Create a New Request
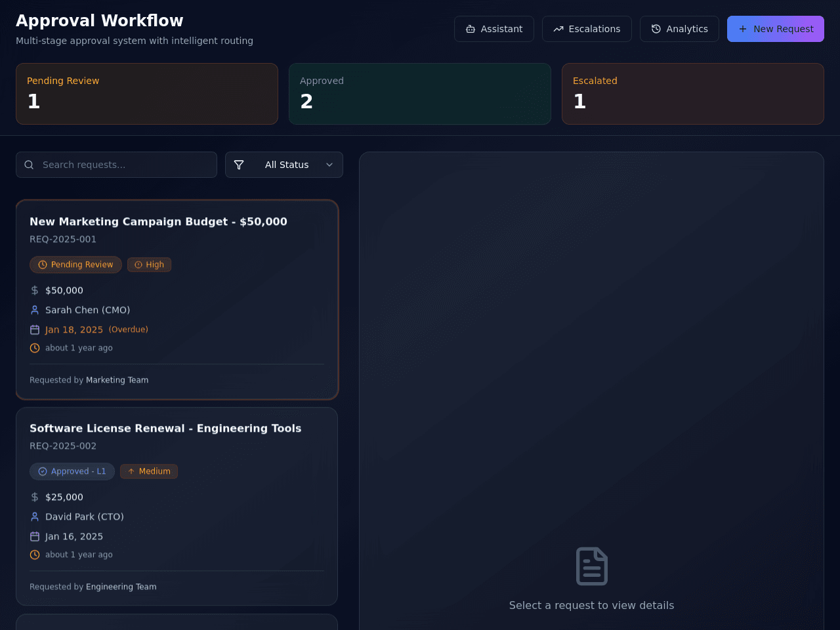This screenshot has width=840, height=630. 776,29
